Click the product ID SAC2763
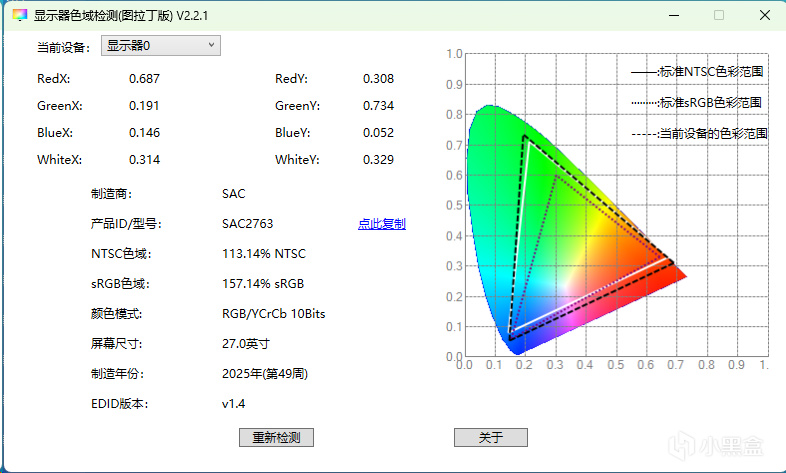 coord(248,223)
